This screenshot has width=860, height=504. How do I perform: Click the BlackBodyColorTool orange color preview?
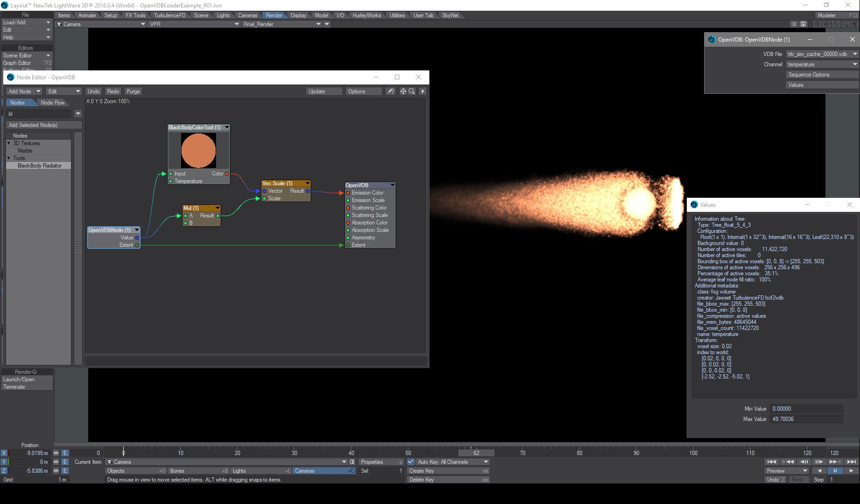(198, 151)
